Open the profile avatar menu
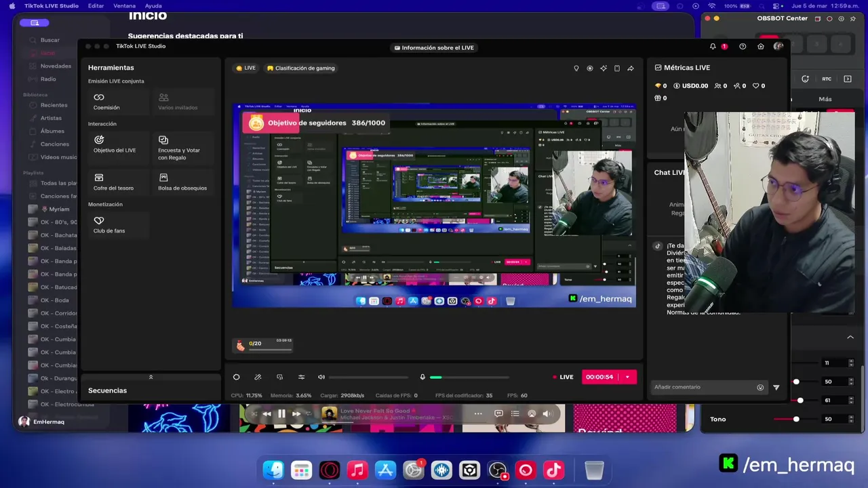 pos(778,46)
